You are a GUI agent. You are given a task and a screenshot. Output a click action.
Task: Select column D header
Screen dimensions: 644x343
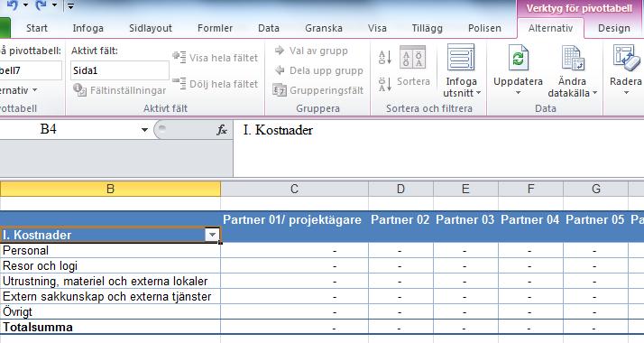[x=400, y=189]
